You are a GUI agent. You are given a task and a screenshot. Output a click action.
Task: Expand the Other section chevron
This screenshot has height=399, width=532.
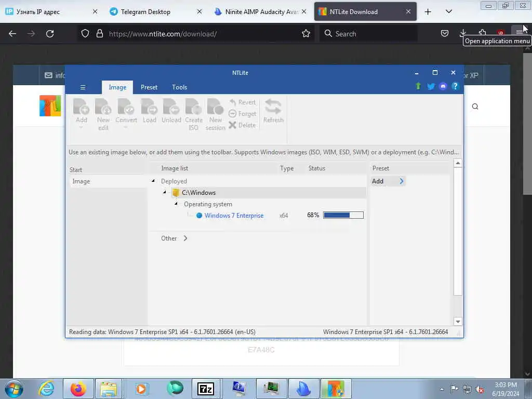(185, 238)
